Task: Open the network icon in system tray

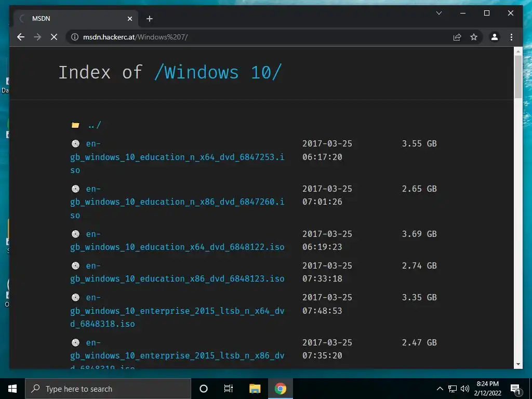Action: (453, 389)
